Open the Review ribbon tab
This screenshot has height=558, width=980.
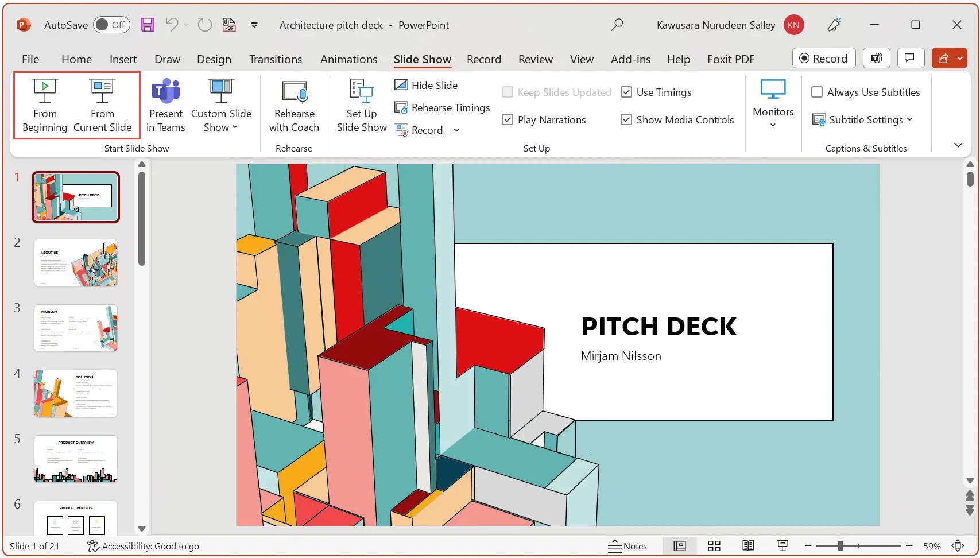click(535, 59)
